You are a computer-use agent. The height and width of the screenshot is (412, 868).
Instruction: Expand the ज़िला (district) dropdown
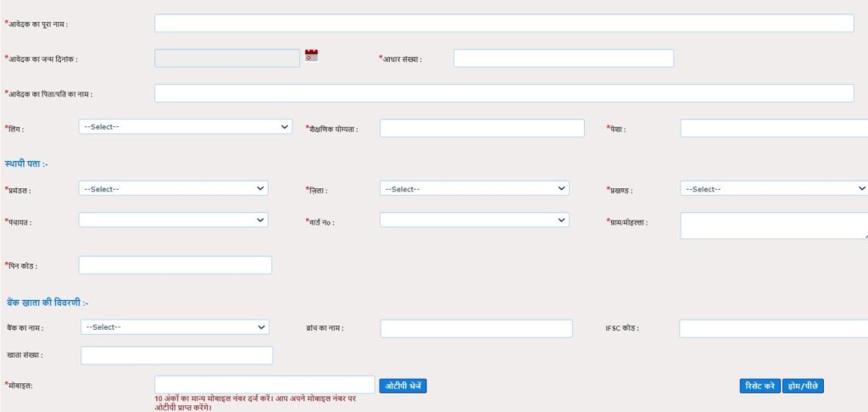point(474,188)
